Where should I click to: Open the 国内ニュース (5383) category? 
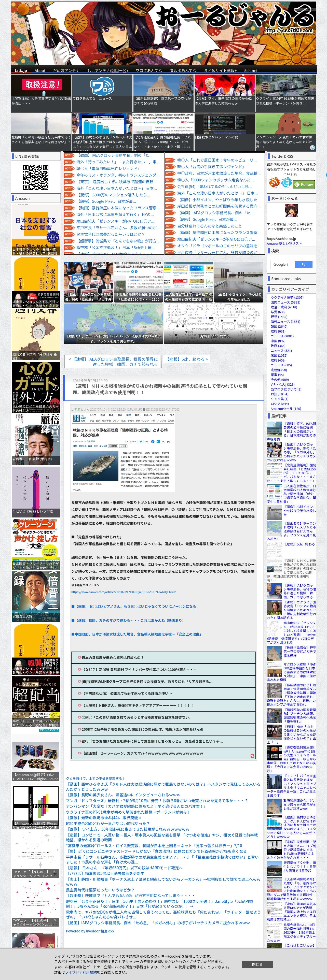coord(285,302)
